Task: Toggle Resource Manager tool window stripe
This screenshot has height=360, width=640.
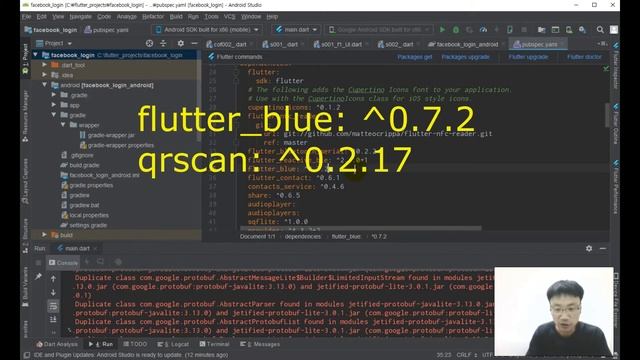Action: (x=25, y=116)
